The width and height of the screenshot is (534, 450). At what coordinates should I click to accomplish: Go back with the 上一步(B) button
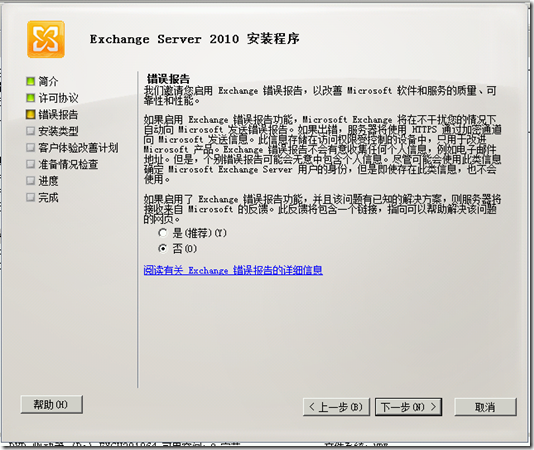click(x=336, y=407)
